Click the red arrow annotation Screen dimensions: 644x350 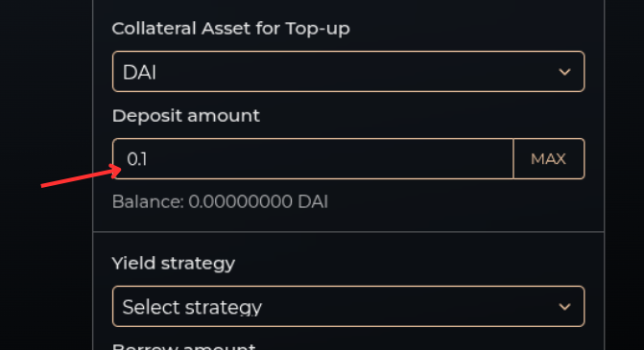coord(81,175)
